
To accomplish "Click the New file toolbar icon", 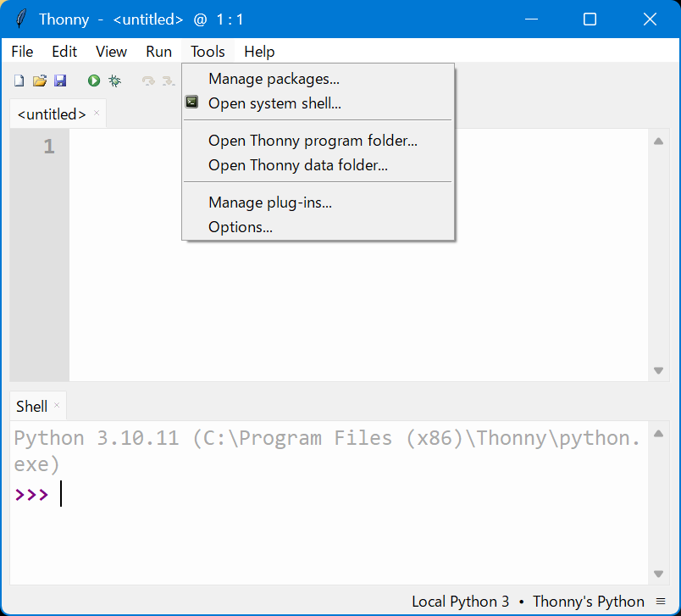I will [19, 80].
